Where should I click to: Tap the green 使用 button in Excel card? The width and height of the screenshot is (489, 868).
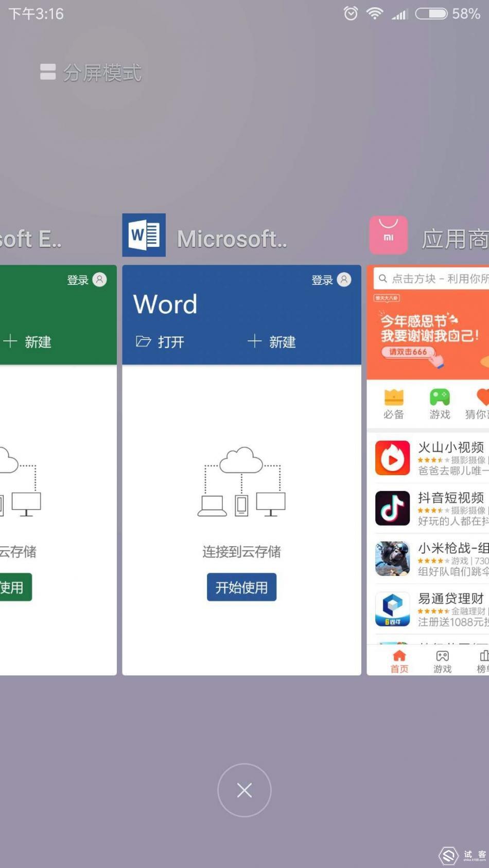(x=16, y=587)
